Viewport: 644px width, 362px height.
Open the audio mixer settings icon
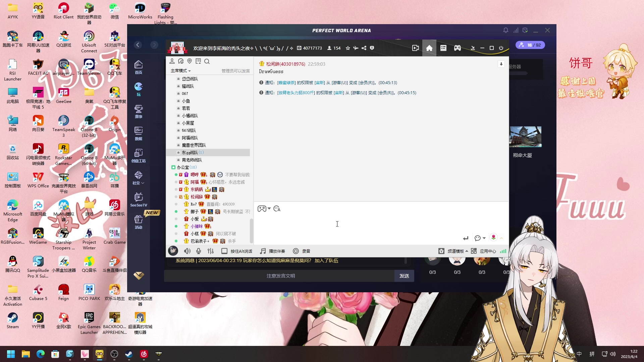[x=211, y=251]
